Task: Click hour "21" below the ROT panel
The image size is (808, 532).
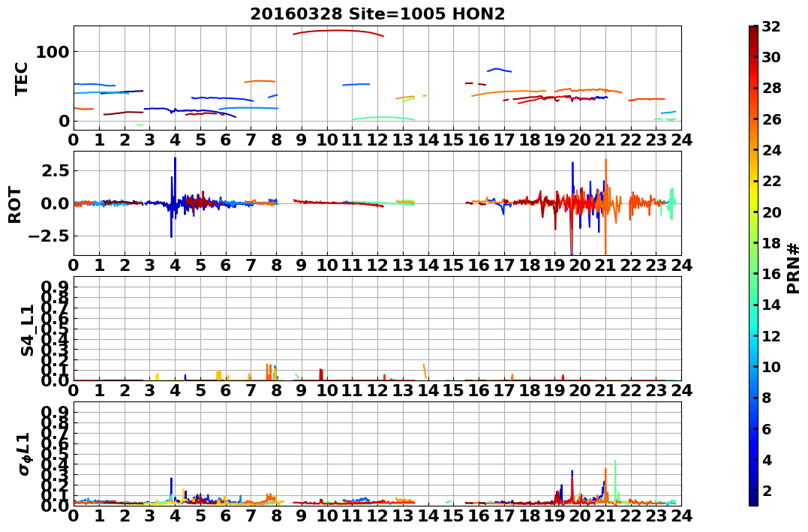Action: (605, 265)
